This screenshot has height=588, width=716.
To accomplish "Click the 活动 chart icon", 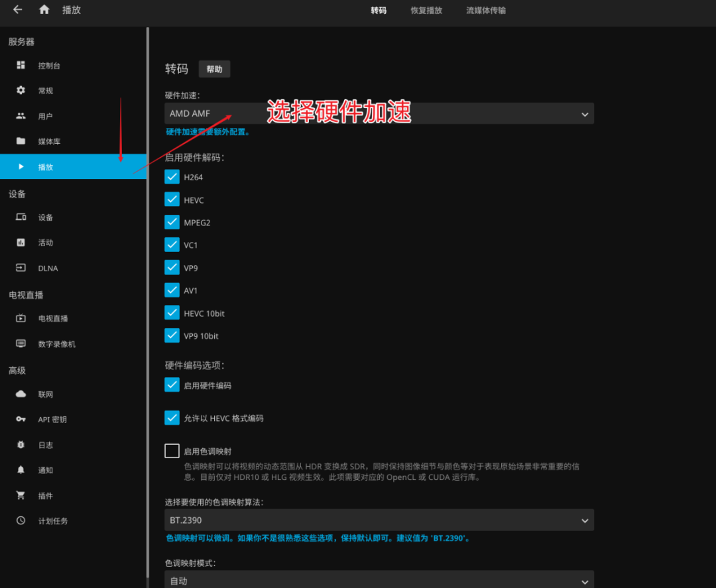I will (21, 243).
